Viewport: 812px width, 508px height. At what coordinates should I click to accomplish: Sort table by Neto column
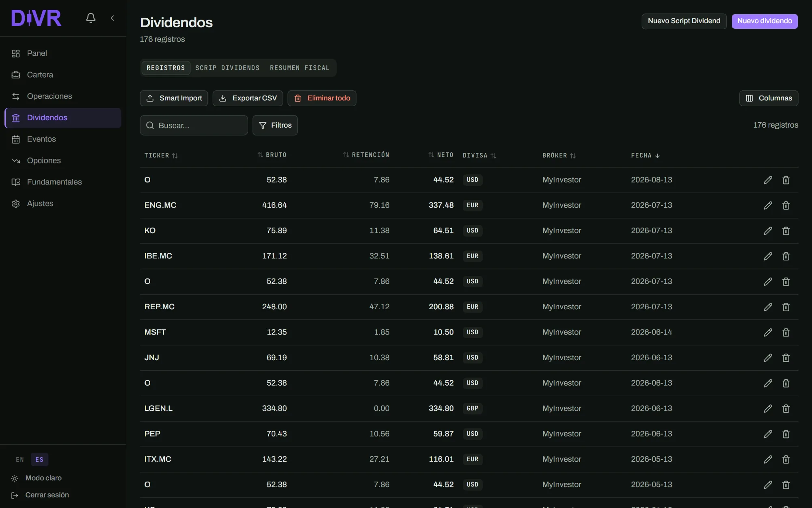[x=441, y=155]
